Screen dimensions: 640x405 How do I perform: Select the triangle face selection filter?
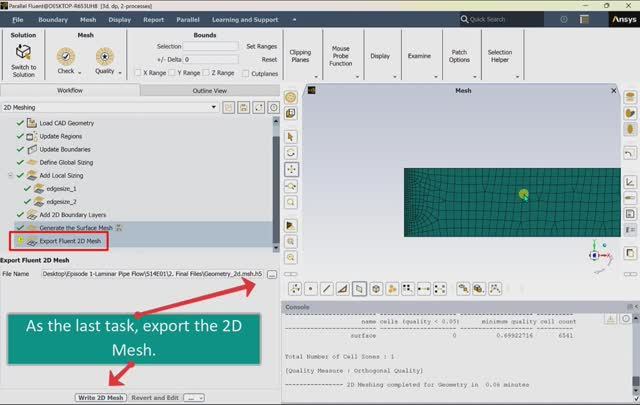342,289
